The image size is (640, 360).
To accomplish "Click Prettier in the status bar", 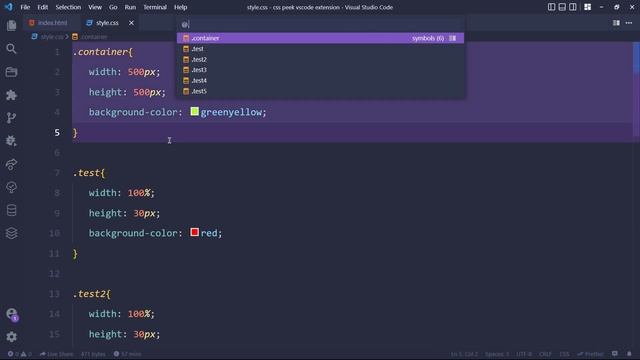I will pyautogui.click(x=590, y=354).
